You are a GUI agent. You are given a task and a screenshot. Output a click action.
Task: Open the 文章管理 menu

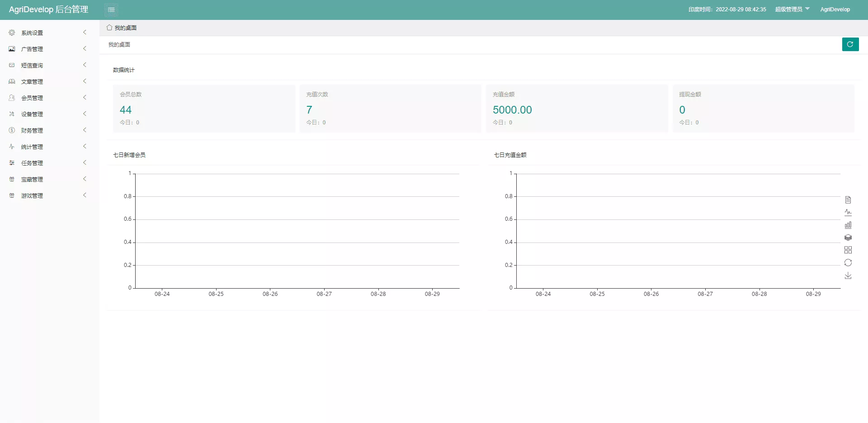pyautogui.click(x=32, y=81)
